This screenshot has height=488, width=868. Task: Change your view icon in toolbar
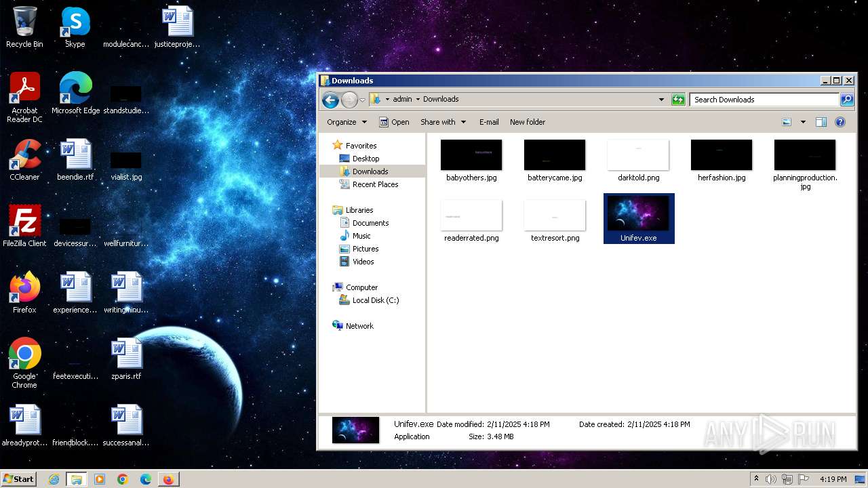[787, 122]
